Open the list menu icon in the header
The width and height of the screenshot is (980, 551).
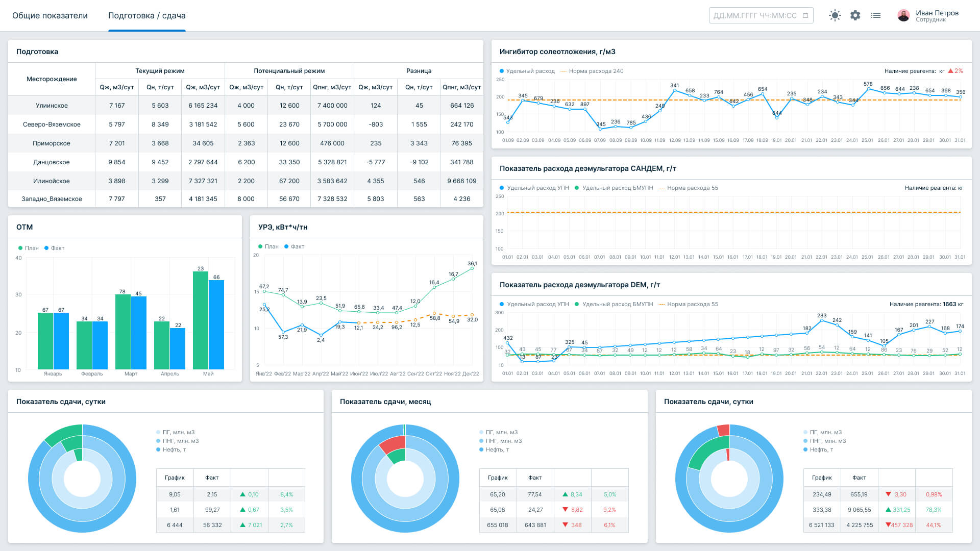click(876, 15)
